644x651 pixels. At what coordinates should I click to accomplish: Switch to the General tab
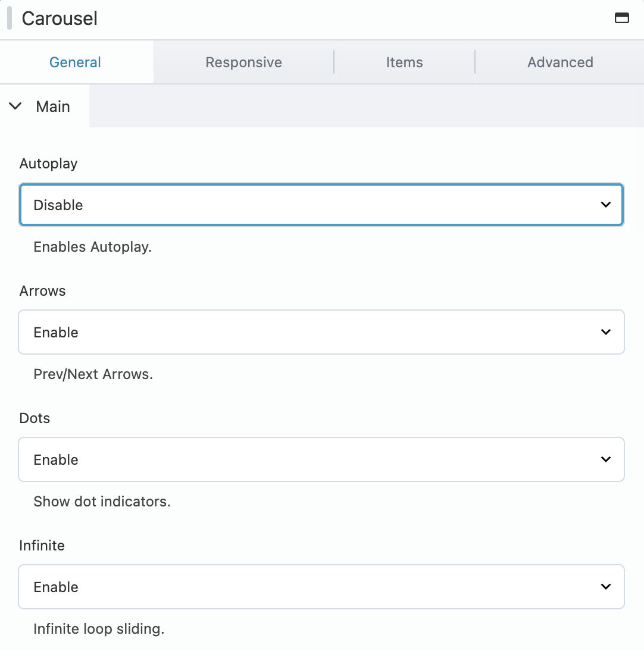click(x=75, y=62)
